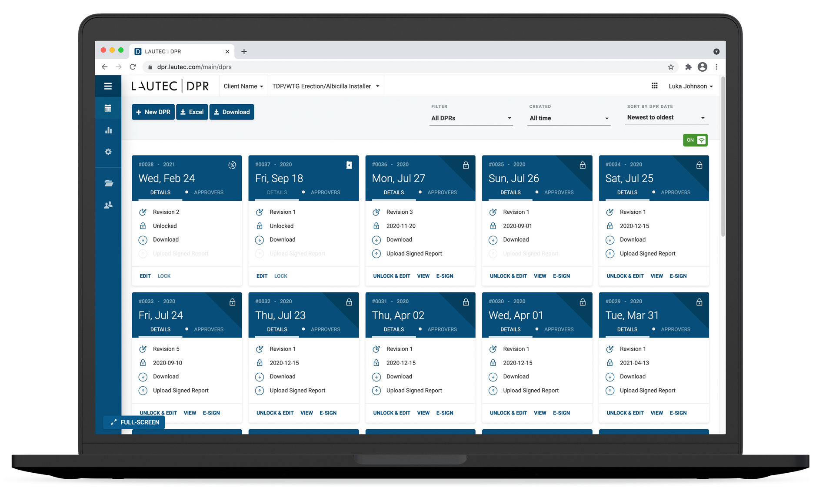Viewport: 826px width, 504px height.
Task: Click revision icon in Sat, Jul 25 card
Action: [610, 212]
